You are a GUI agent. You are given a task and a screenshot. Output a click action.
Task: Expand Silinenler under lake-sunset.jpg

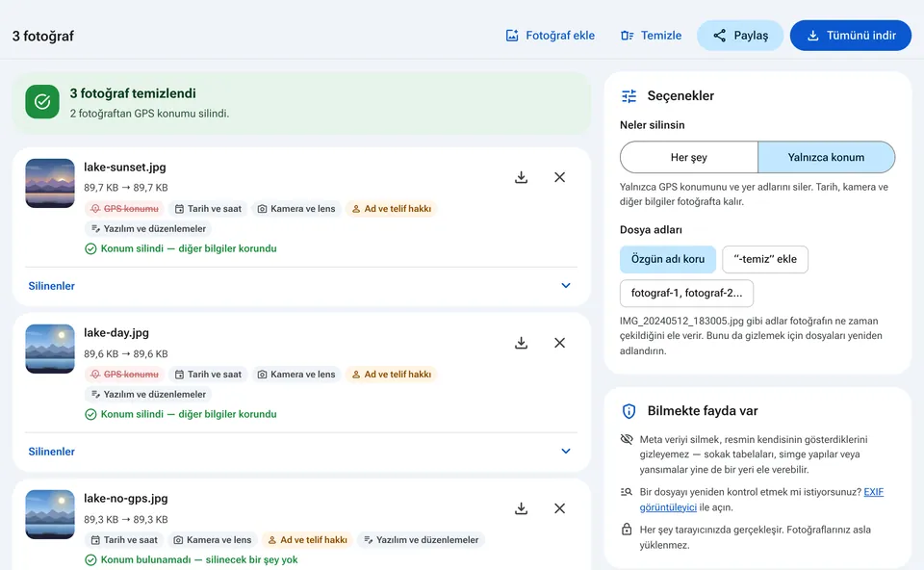click(300, 286)
